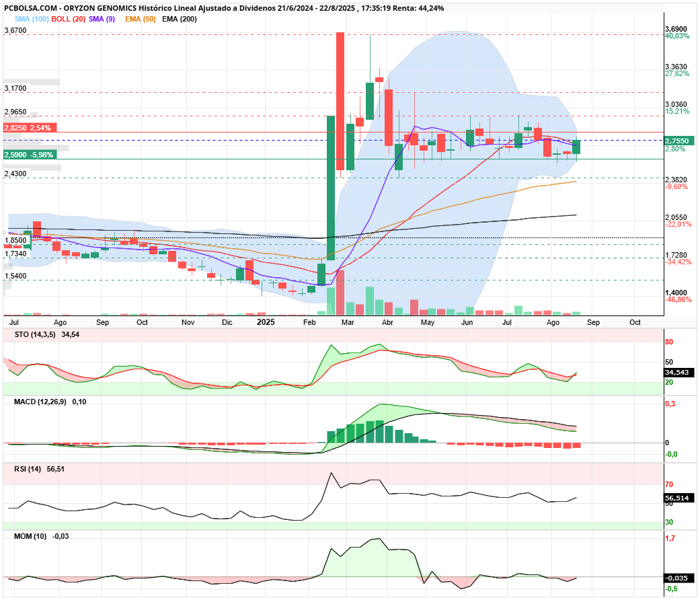Click the 3,0360 right axis value
700x600 pixels.
tap(676, 104)
